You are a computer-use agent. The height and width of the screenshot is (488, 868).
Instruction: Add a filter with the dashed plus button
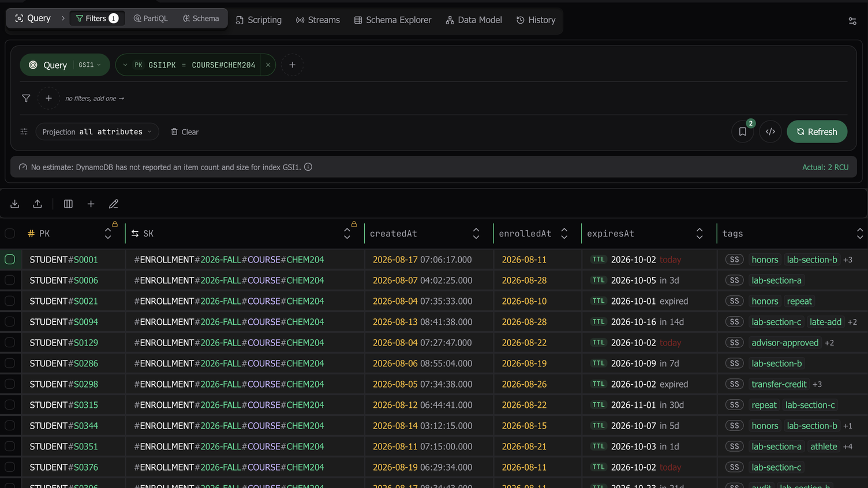point(48,99)
